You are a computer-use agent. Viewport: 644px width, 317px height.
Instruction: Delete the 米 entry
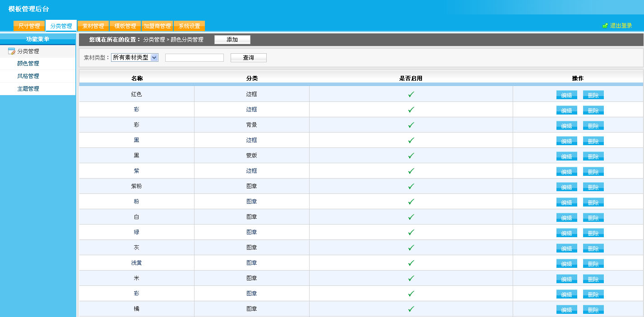(593, 279)
